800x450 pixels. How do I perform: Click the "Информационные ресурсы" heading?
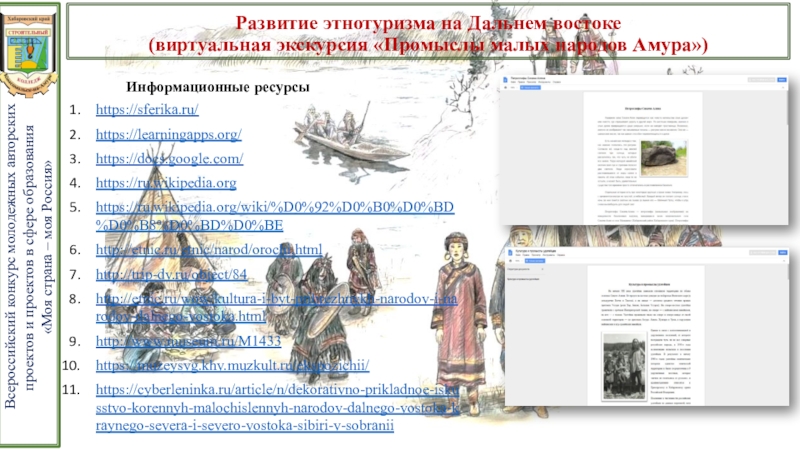[x=218, y=87]
